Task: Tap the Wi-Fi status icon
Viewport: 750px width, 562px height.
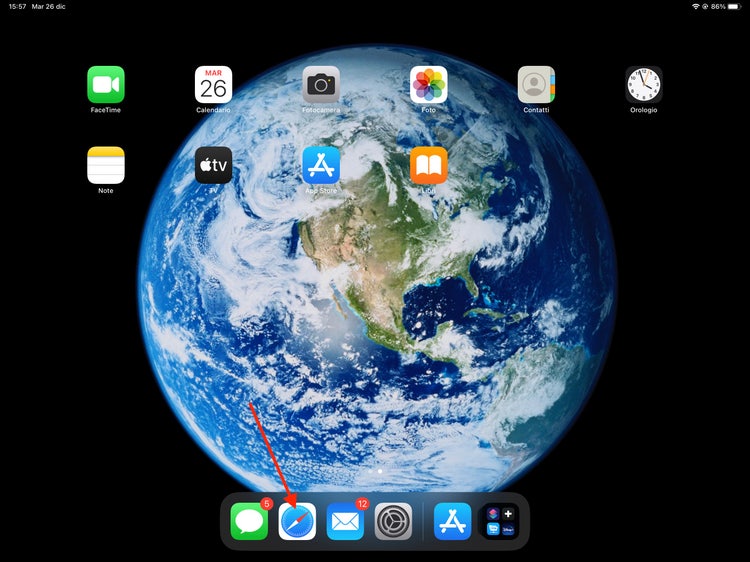Action: point(695,7)
